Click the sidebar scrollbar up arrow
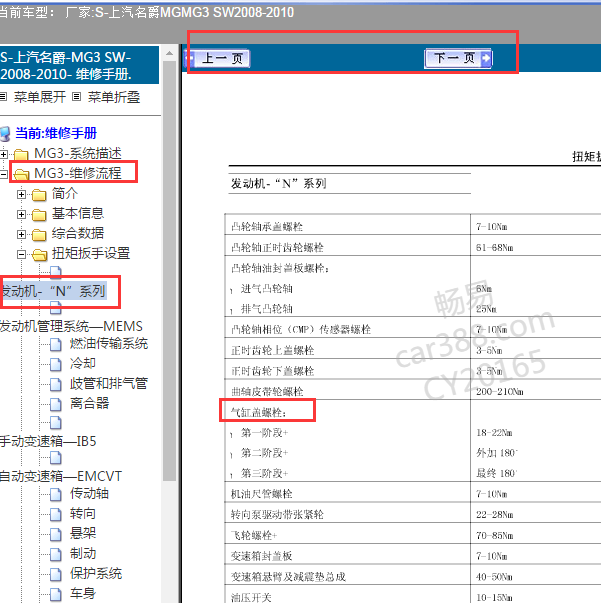Screen dimensions: 601x603 pyautogui.click(x=169, y=53)
